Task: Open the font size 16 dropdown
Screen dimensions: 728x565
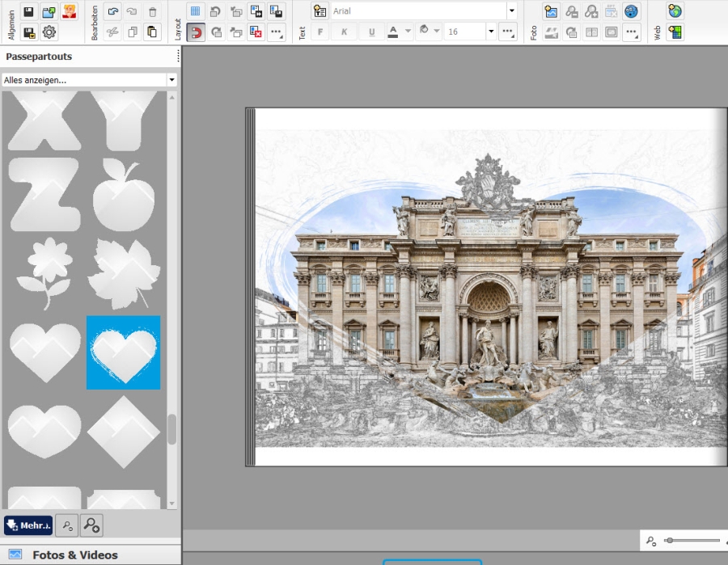Action: coord(491,32)
